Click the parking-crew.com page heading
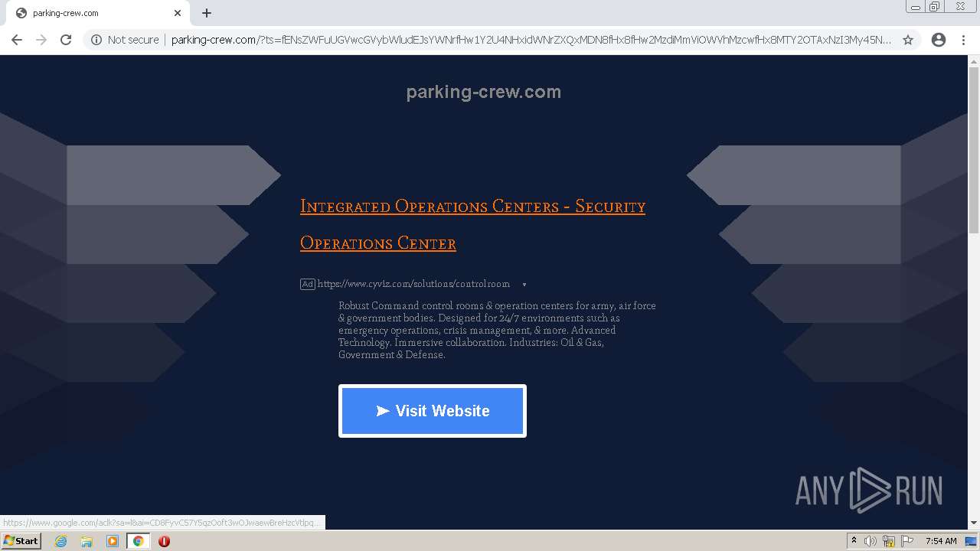Image resolution: width=980 pixels, height=551 pixels. pyautogui.click(x=483, y=92)
